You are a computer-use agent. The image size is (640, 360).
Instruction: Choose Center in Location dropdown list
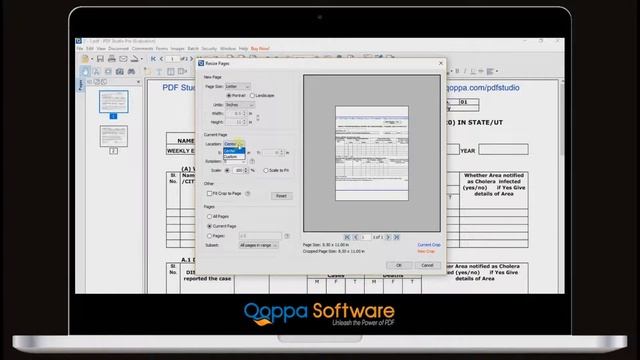(x=234, y=151)
